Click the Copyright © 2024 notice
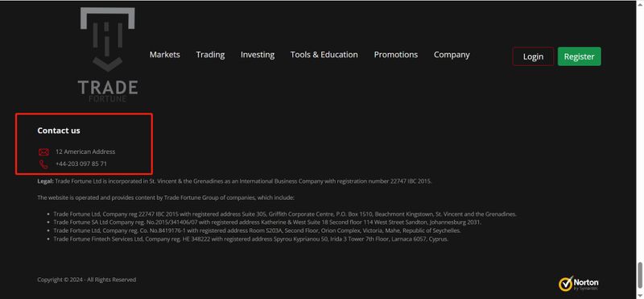Screen dimensions: 644x299 (87, 280)
